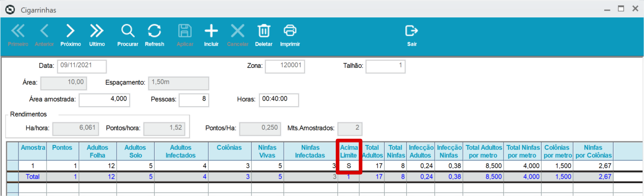Click the Espaçamento field showing 1,50m
Image resolution: width=644 pixels, height=196 pixels.
point(179,83)
